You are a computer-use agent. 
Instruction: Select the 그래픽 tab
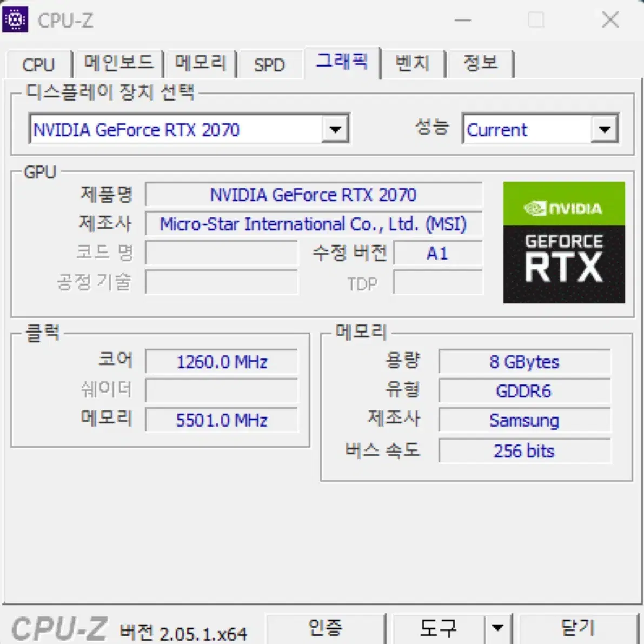(342, 62)
